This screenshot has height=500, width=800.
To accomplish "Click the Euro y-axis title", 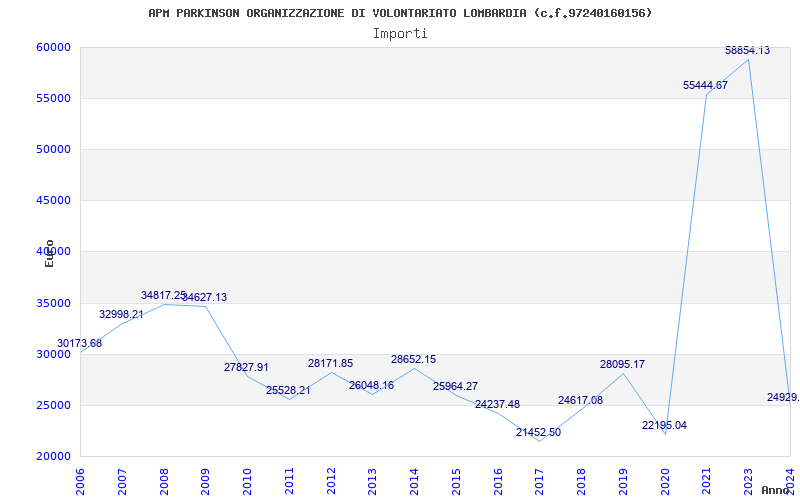I will pyautogui.click(x=49, y=253).
